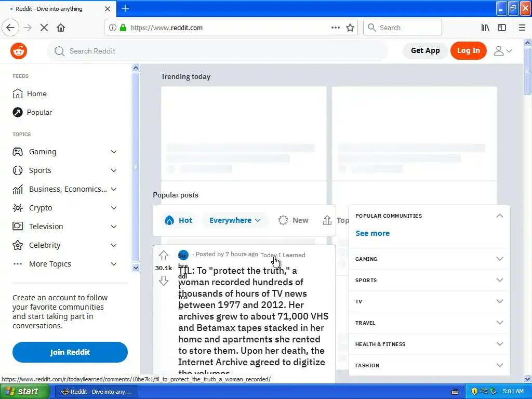This screenshot has height=399, width=532.
Task: Expand SPORTS communities section
Action: click(430, 280)
